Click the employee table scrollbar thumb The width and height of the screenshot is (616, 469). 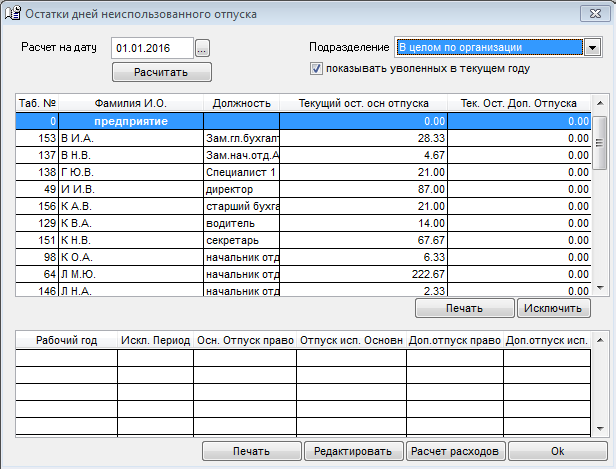pos(600,143)
